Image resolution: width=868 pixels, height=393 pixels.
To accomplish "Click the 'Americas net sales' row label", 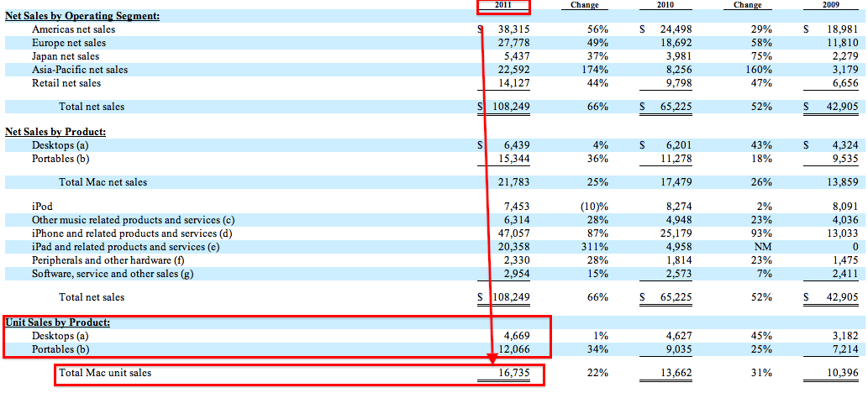I will tap(74, 29).
